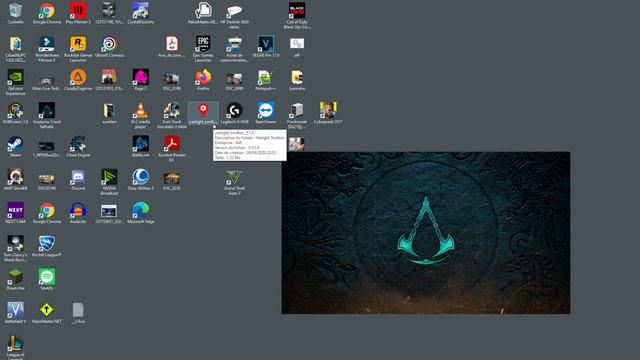Open the Atlas-Live-Twit image file
This screenshot has height=360, width=640.
pos(47,80)
